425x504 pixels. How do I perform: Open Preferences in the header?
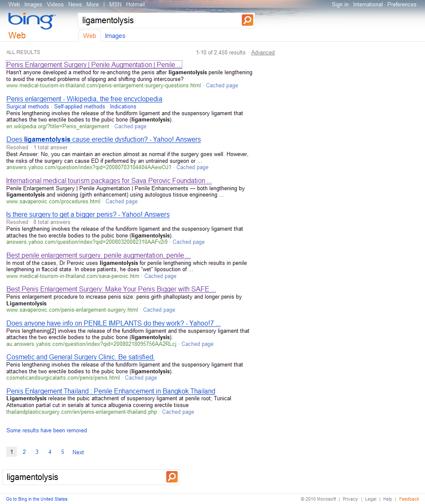coord(401,5)
